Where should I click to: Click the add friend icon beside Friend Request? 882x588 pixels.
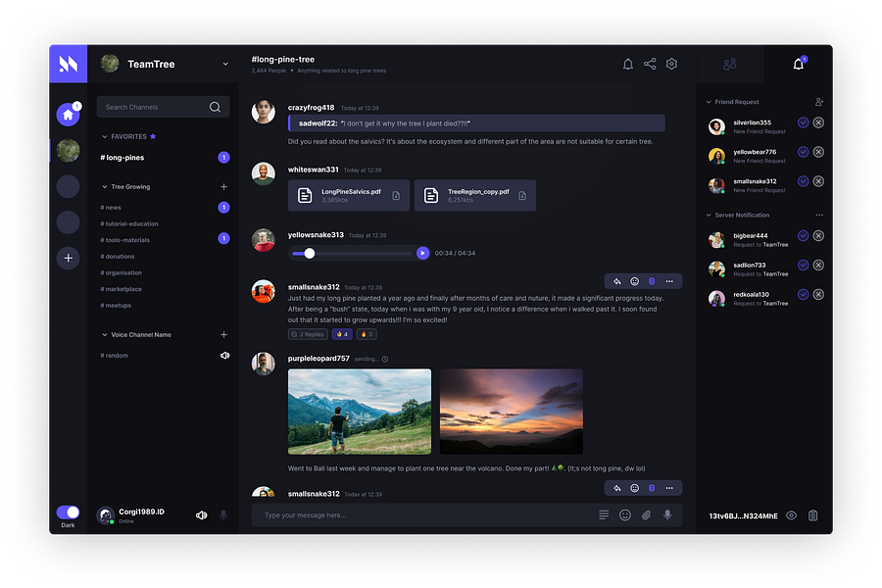819,102
